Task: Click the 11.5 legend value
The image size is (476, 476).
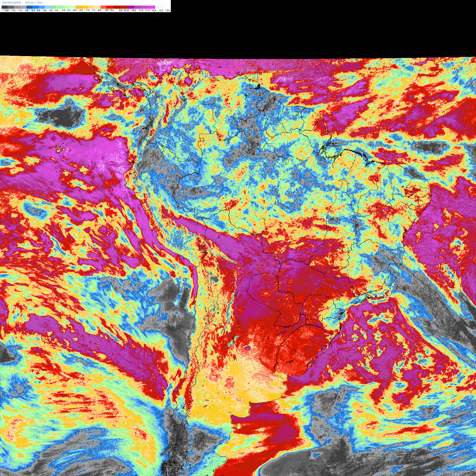Action: (147, 10)
